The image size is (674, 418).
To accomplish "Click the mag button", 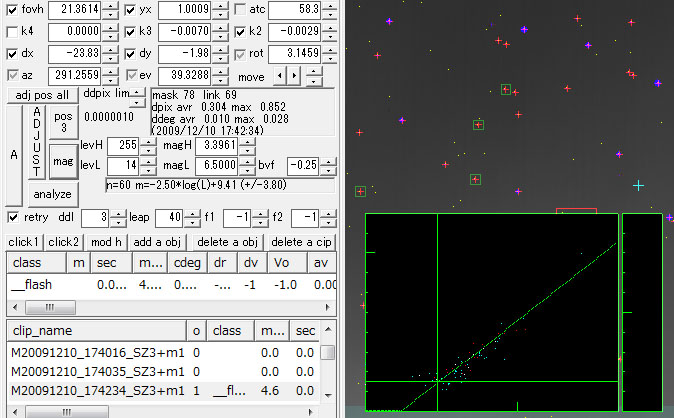I will (63, 161).
